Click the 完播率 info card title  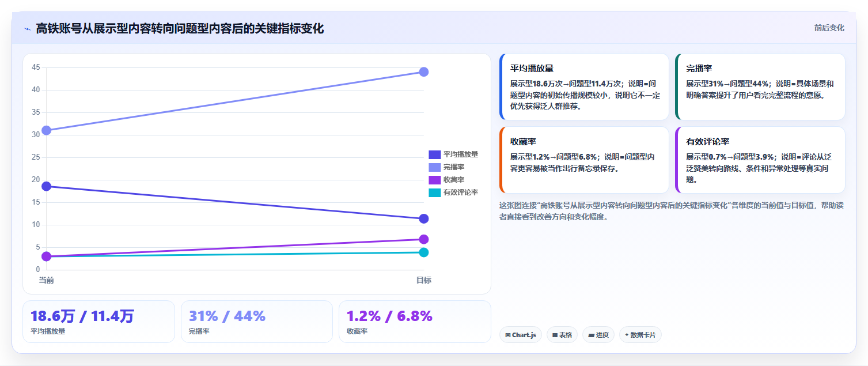pos(699,68)
